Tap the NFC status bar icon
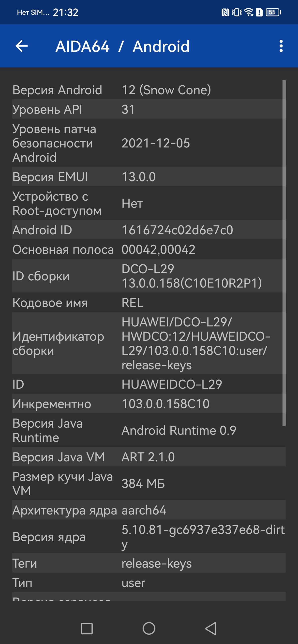Image resolution: width=298 pixels, height=644 pixels. (225, 12)
